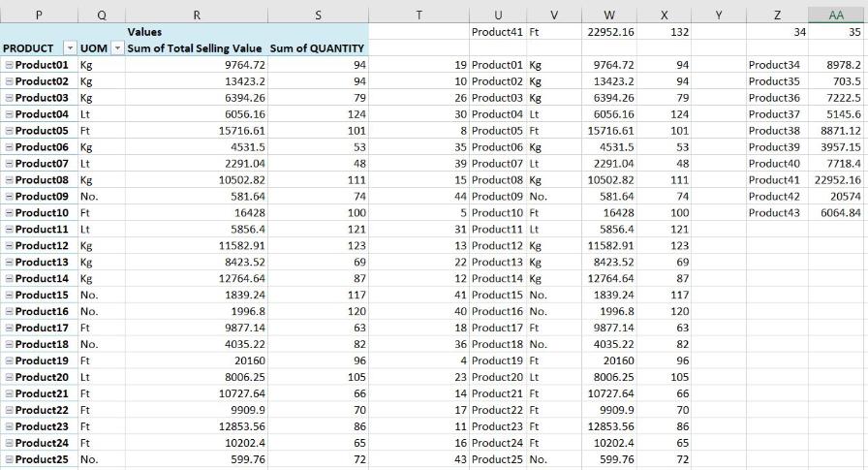Select Product42 cell in column Z

pyautogui.click(x=777, y=197)
